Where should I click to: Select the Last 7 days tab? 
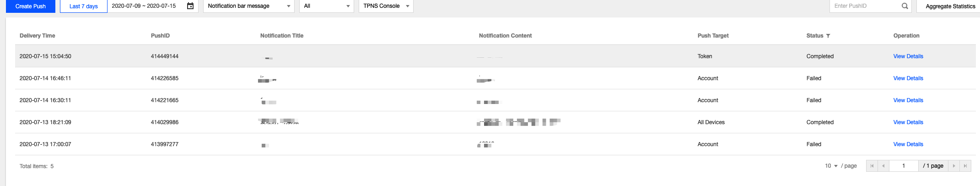pyautogui.click(x=84, y=6)
